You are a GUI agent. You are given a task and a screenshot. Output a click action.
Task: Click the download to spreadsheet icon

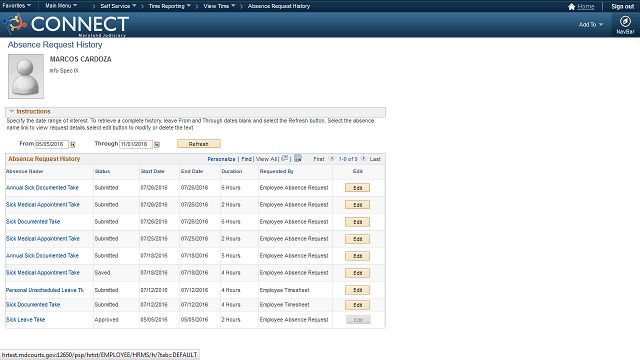(x=298, y=158)
